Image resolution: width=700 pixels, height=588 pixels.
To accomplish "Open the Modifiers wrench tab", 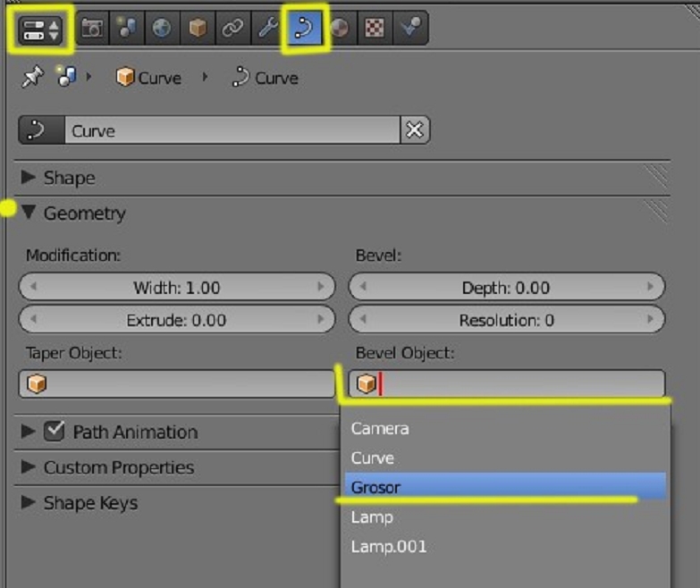I will coord(267,29).
